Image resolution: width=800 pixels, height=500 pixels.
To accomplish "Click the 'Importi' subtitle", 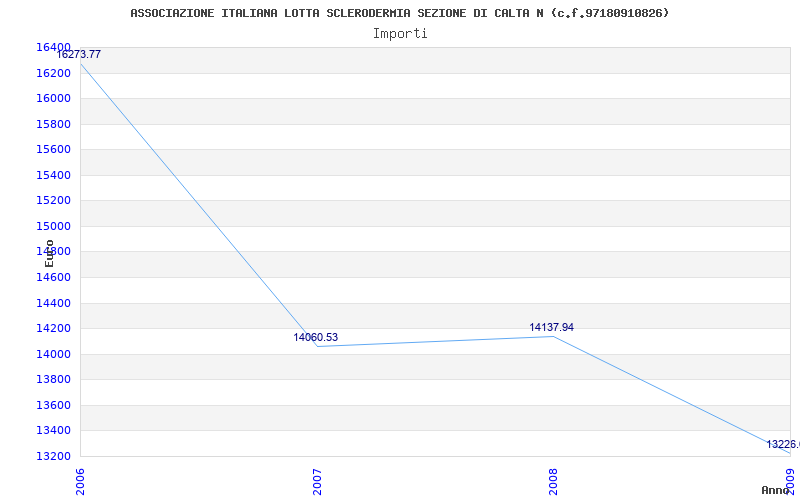I will pyautogui.click(x=400, y=34).
